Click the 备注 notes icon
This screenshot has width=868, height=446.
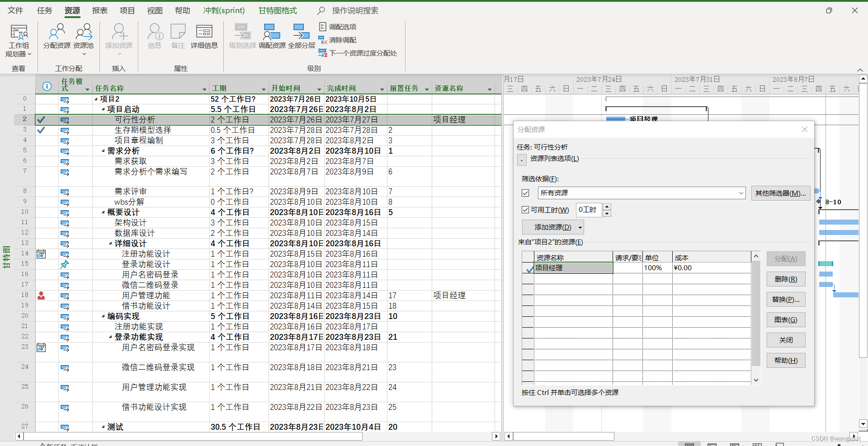coord(178,36)
